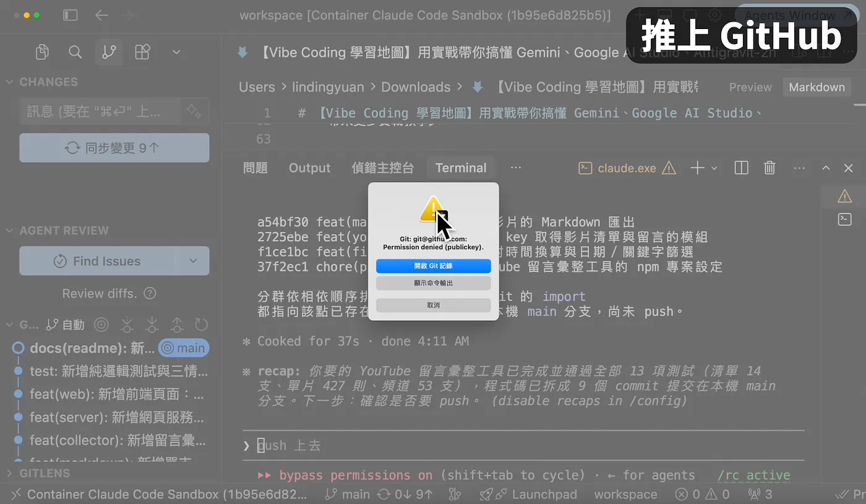
Task: Maximize the panel with up chevron
Action: [x=826, y=168]
